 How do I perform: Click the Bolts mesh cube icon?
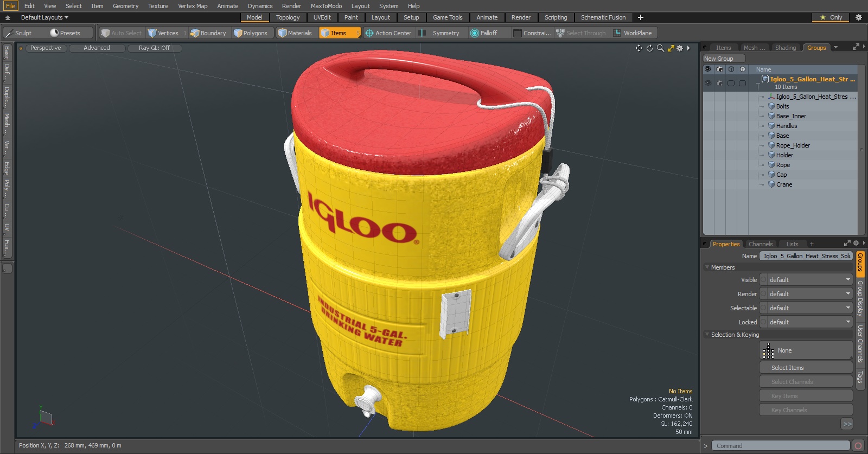tap(771, 106)
